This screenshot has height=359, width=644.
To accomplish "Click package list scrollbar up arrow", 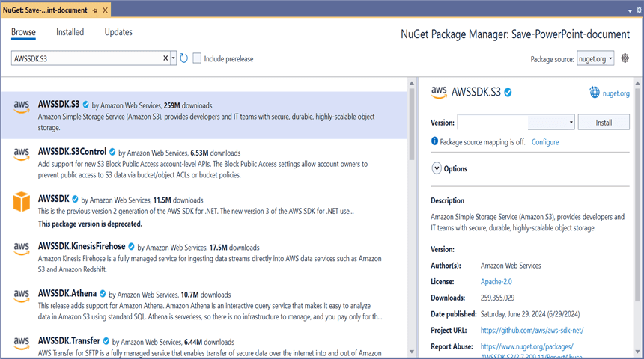I will pyautogui.click(x=412, y=83).
